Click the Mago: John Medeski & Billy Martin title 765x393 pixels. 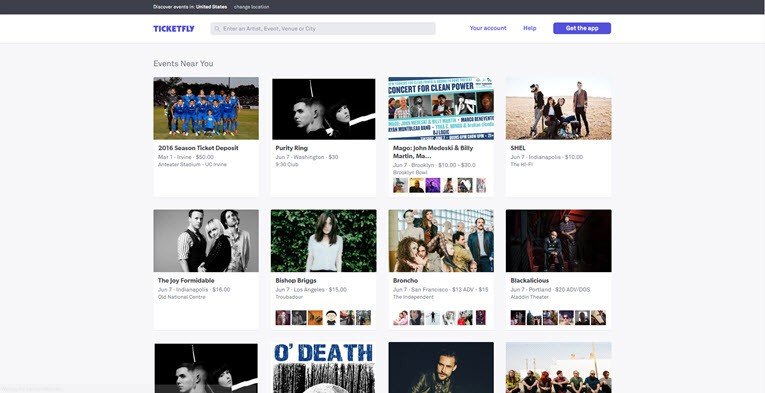[x=433, y=152]
